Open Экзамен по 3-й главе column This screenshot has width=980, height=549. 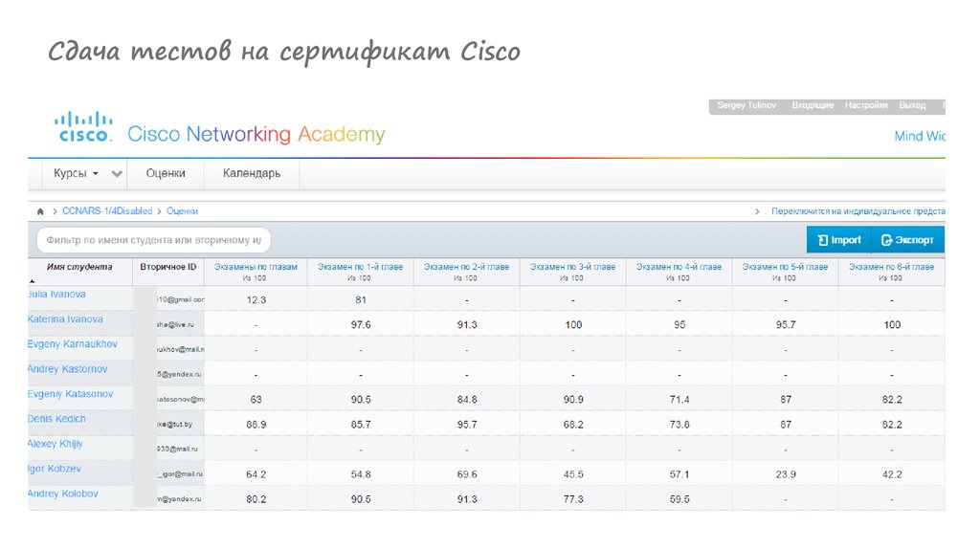(x=572, y=267)
